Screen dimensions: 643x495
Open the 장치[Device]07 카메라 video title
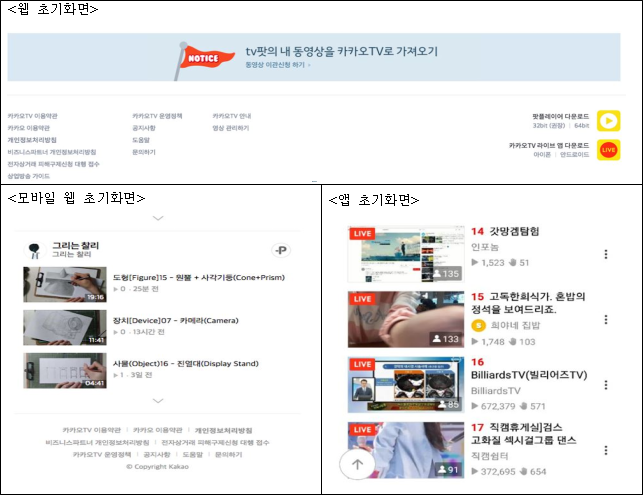[176, 321]
